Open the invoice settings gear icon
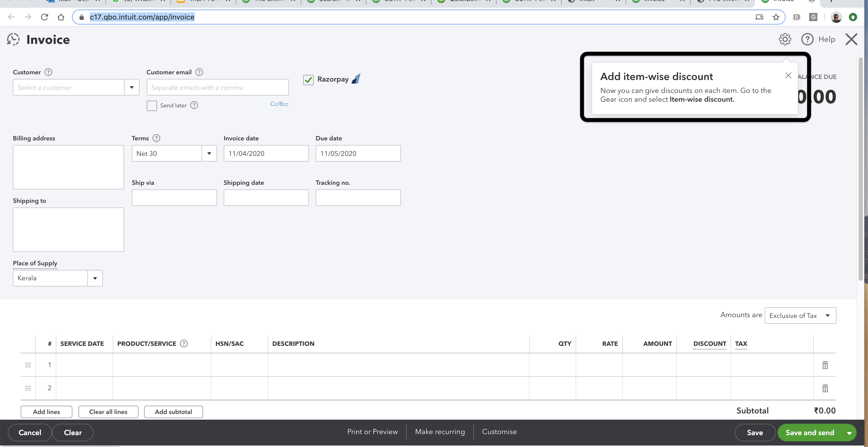The image size is (868, 447). tap(785, 39)
